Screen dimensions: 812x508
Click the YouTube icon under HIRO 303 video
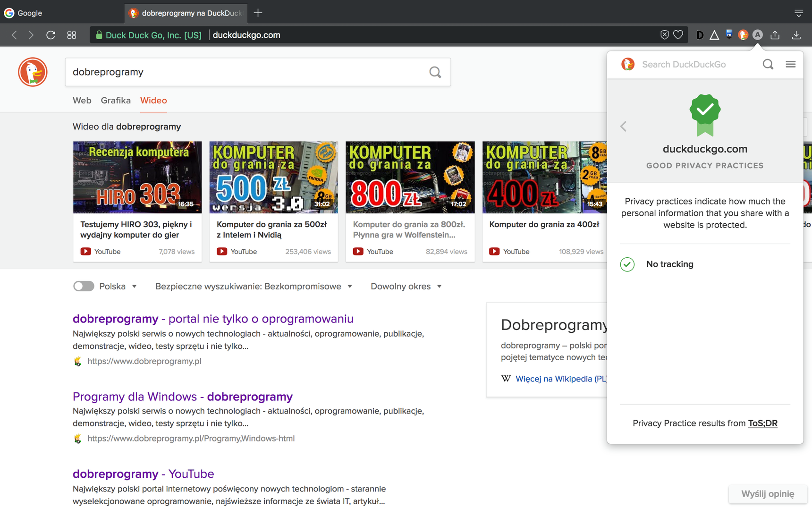[x=85, y=252]
